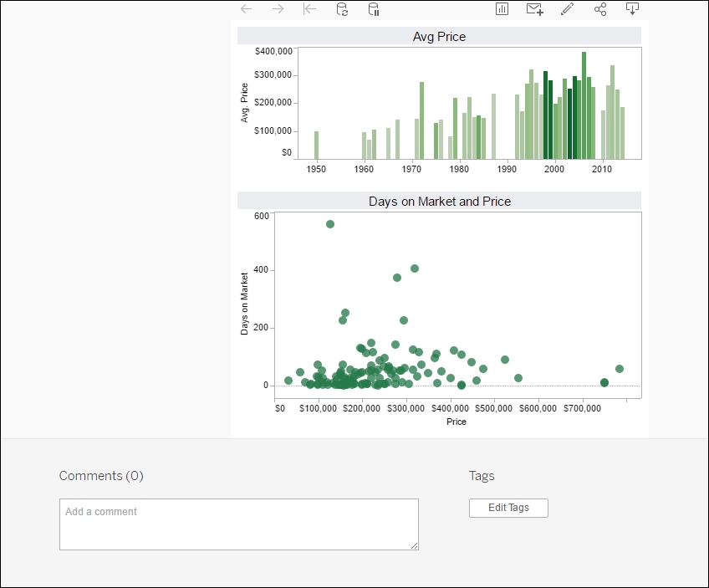The width and height of the screenshot is (709, 588).
Task: Revert the view to its original state
Action: coord(309,9)
